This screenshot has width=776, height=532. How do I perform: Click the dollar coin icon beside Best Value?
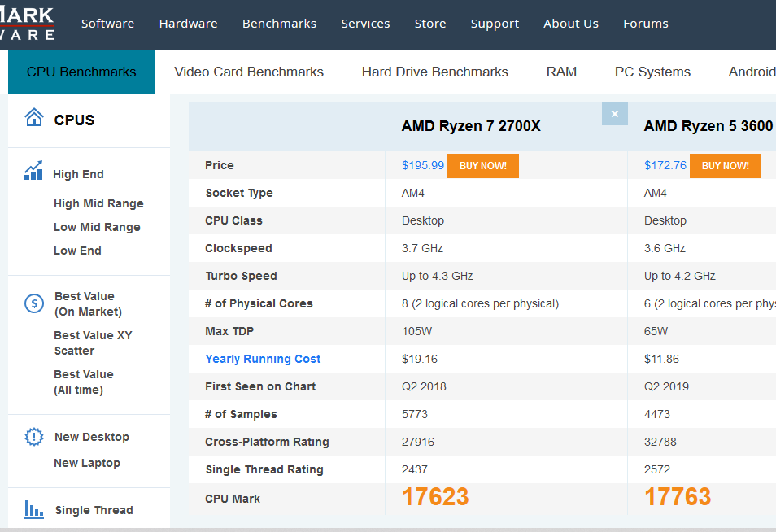pyautogui.click(x=34, y=303)
